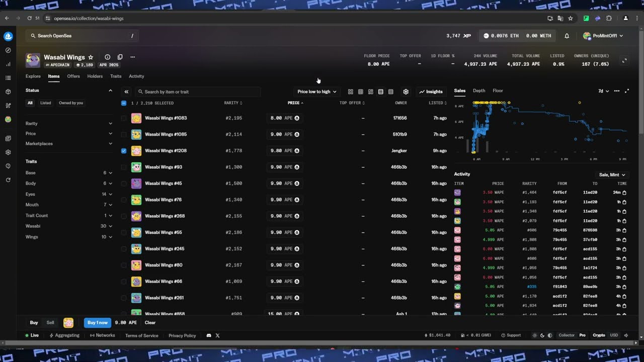Open the Insights panel button
The image size is (644, 362).
pos(431,92)
